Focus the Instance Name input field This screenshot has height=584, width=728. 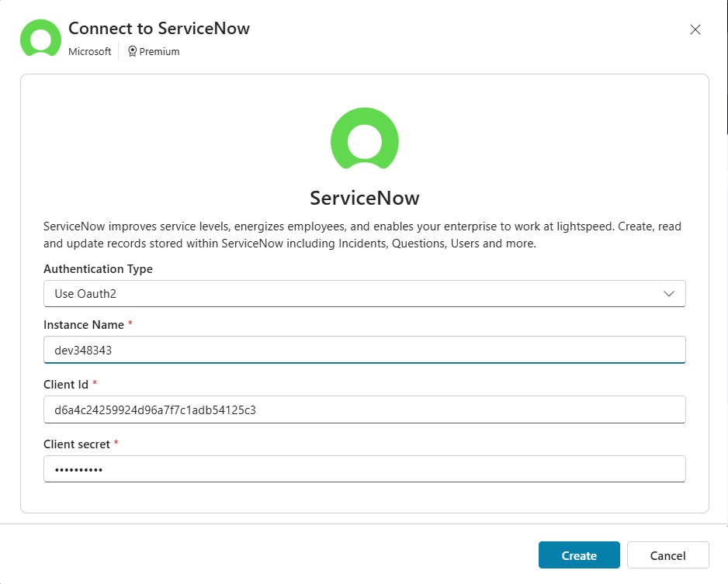pyautogui.click(x=365, y=350)
